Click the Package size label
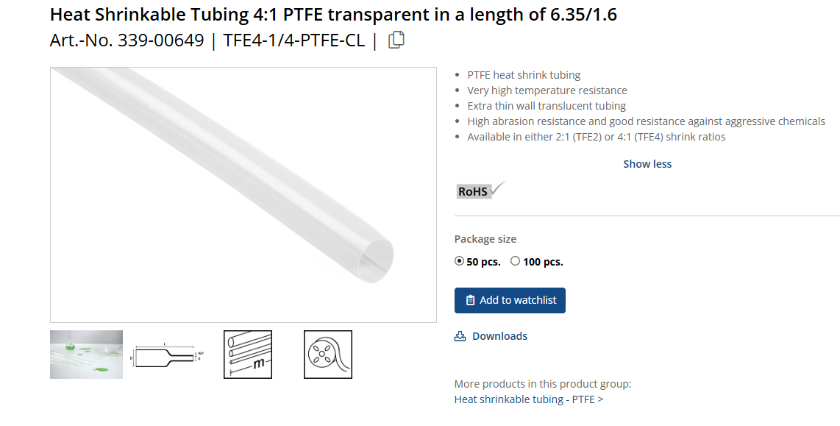840x426 pixels. pyautogui.click(x=485, y=239)
